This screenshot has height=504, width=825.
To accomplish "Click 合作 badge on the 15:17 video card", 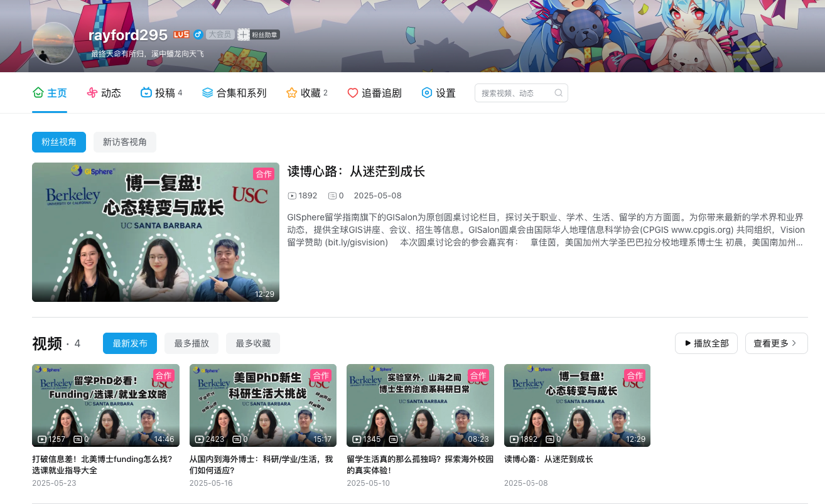I will click(321, 375).
